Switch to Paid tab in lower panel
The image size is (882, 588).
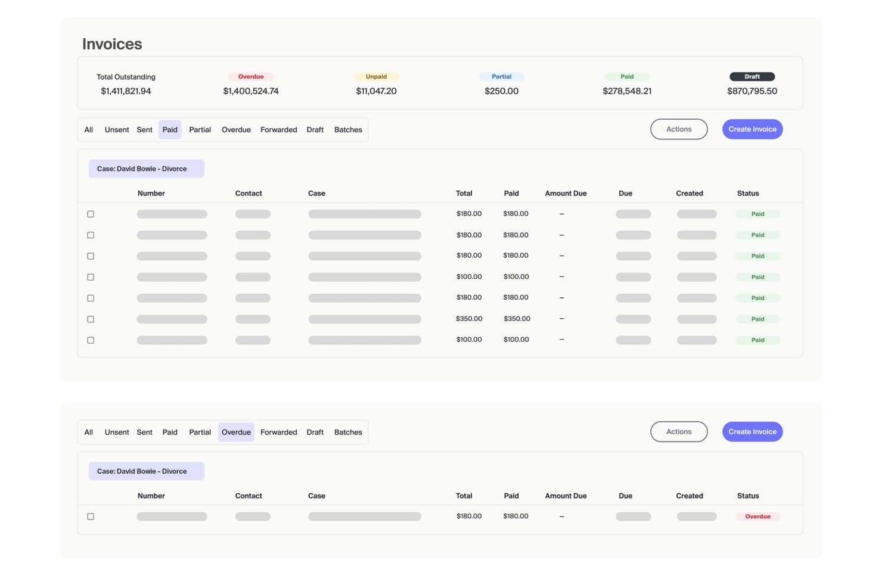(170, 433)
